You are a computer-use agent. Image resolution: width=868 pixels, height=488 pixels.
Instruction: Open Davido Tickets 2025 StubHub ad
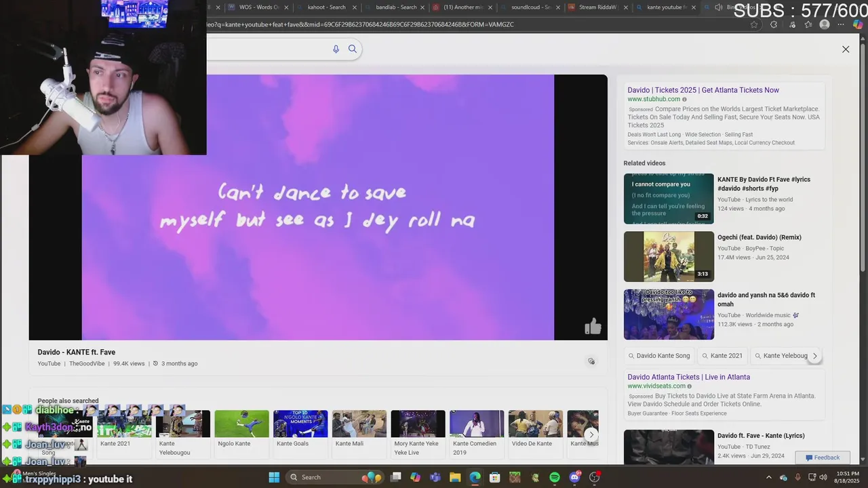(x=703, y=90)
